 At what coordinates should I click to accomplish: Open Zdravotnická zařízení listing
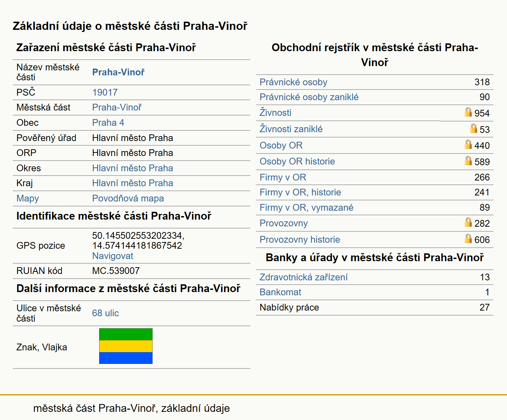pos(304,277)
